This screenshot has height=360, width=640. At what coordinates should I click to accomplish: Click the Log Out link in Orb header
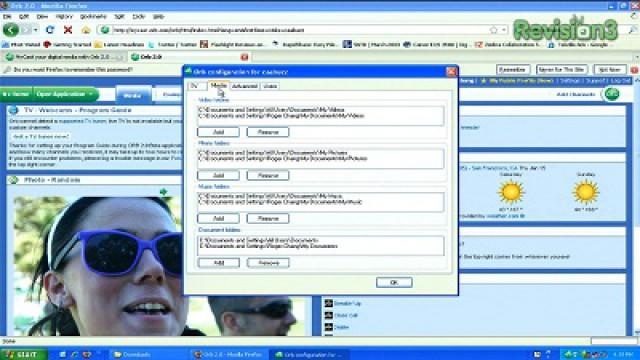[621, 81]
